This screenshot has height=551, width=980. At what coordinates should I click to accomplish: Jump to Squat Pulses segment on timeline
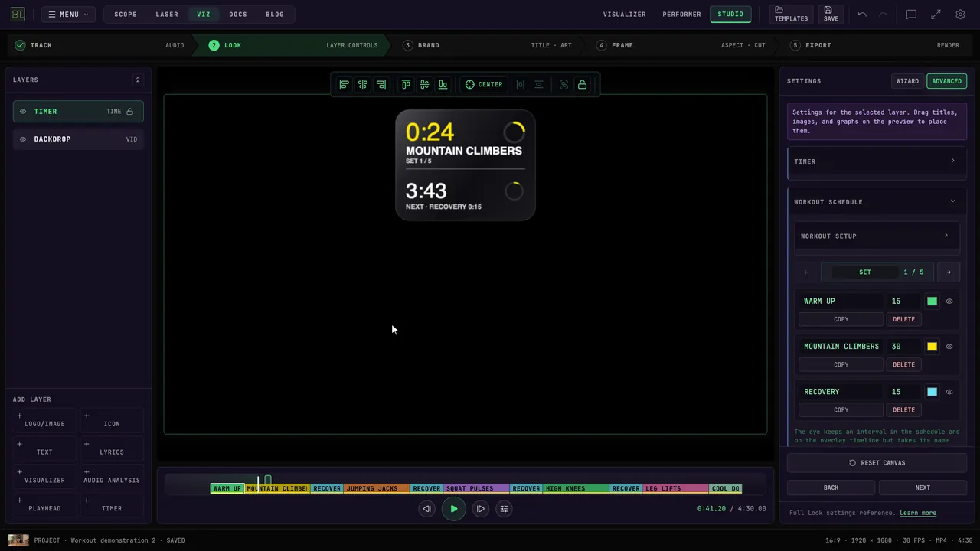476,489
